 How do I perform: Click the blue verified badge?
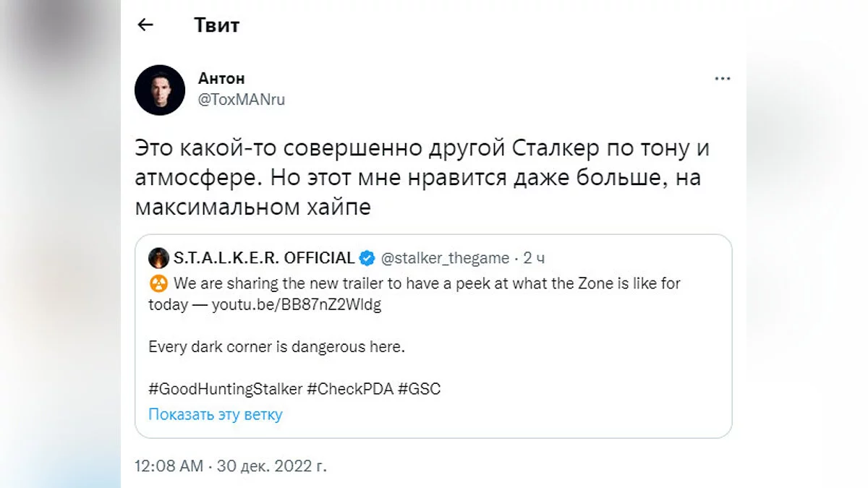(368, 258)
